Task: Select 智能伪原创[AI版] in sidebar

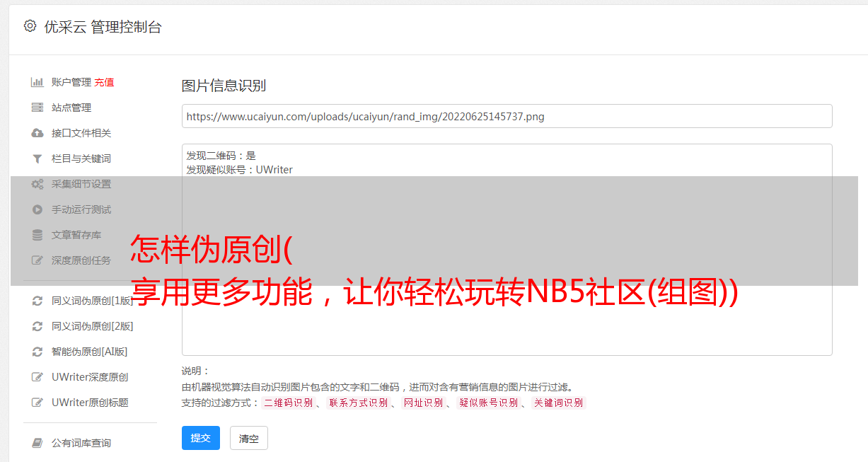Action: [x=89, y=352]
